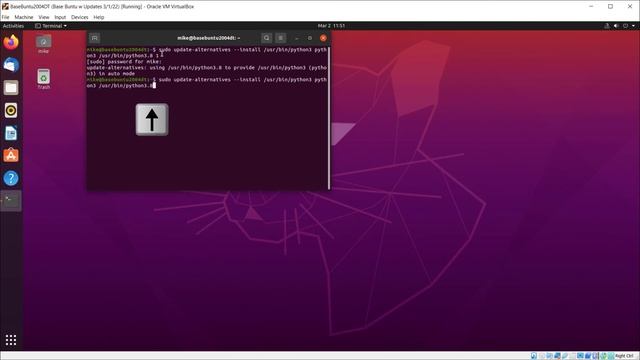This screenshot has width=640, height=360.
Task: Open the Trash desktop icon
Action: [x=43, y=79]
